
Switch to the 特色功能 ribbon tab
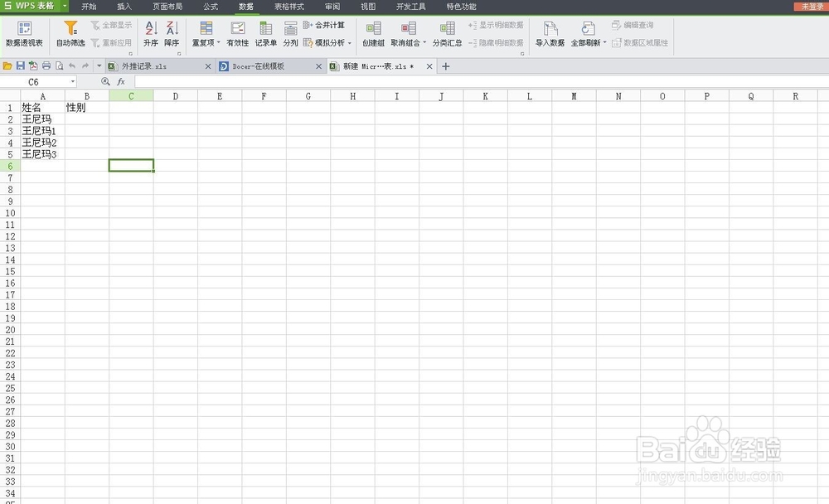tap(461, 7)
